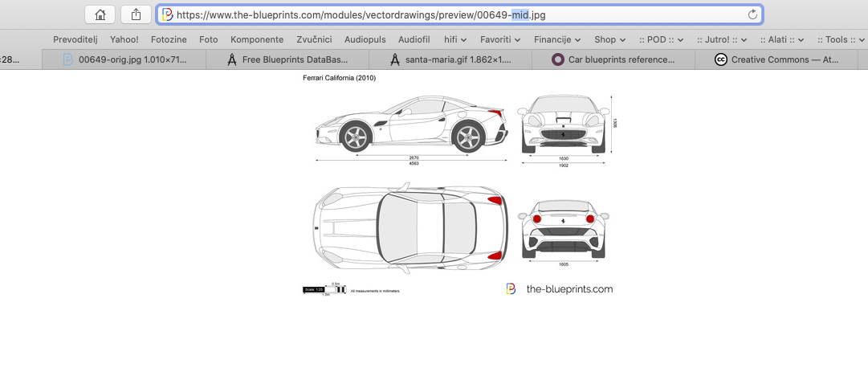Click the 1902 width dimension label

click(564, 165)
